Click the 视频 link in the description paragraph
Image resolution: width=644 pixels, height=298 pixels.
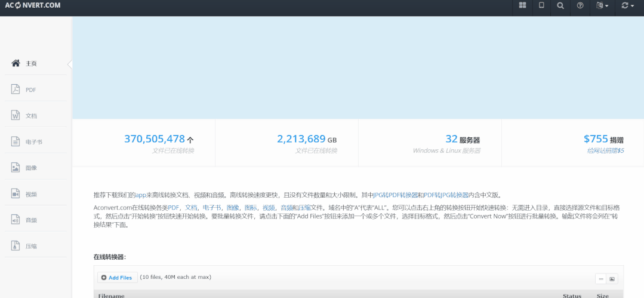(x=269, y=208)
